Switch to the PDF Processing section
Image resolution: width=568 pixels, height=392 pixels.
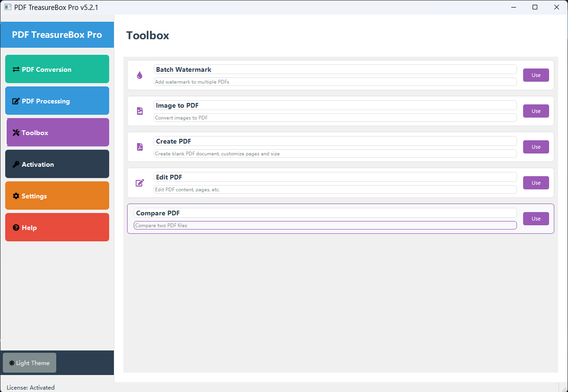[x=57, y=101]
